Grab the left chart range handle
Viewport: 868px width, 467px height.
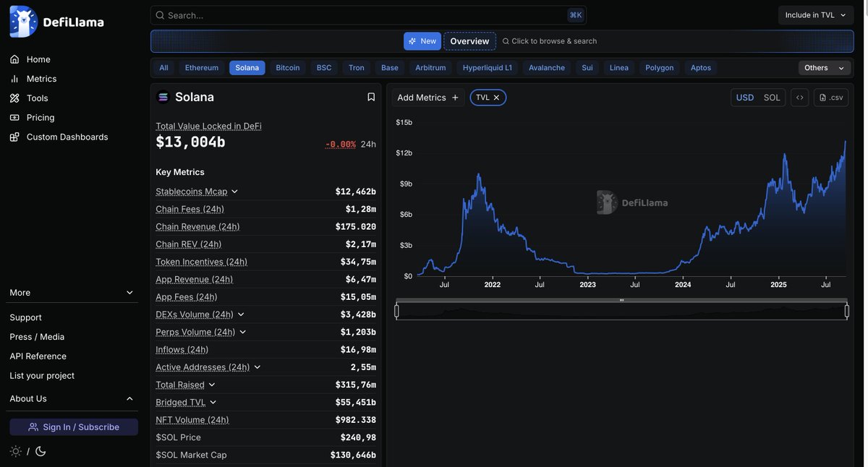click(396, 311)
